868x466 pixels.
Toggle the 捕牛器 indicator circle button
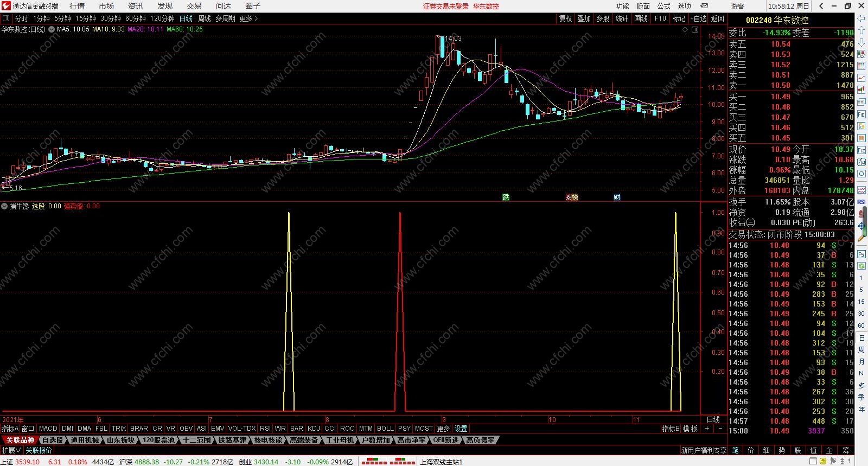pos(4,206)
